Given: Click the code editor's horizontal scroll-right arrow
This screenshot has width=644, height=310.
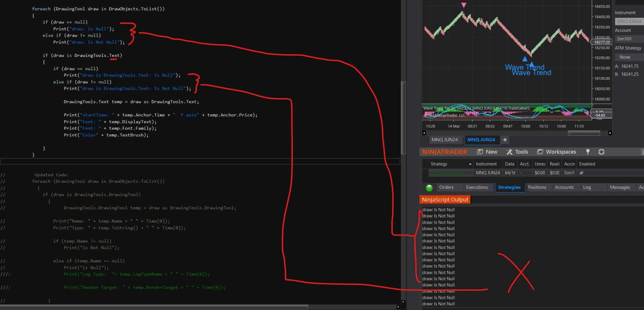Looking at the screenshot, I should [x=398, y=307].
